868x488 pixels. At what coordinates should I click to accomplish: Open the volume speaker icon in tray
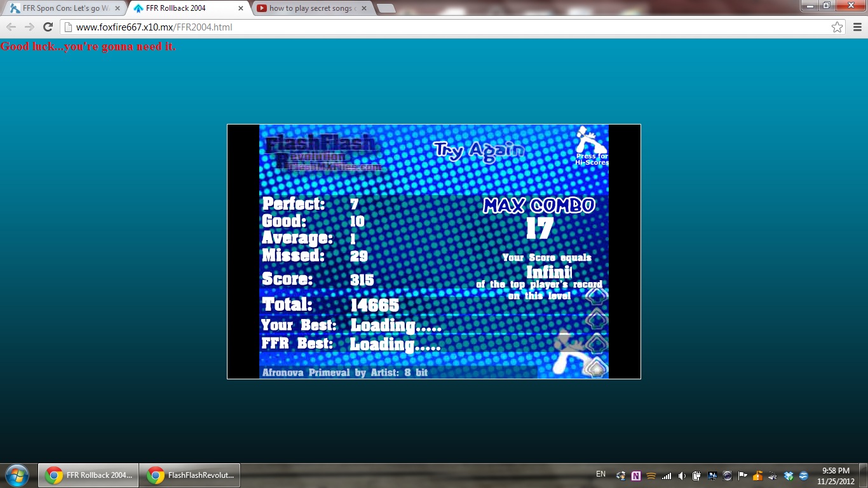(x=681, y=475)
